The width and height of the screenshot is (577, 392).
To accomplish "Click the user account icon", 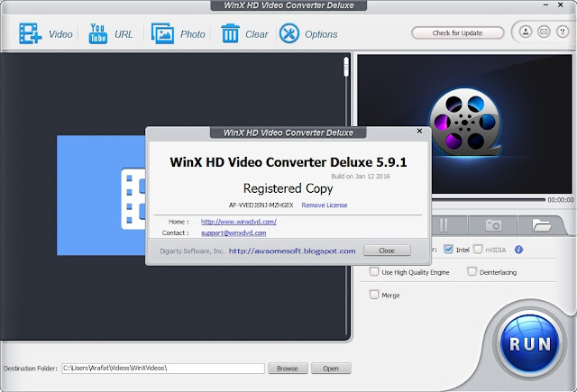I will pos(526,32).
